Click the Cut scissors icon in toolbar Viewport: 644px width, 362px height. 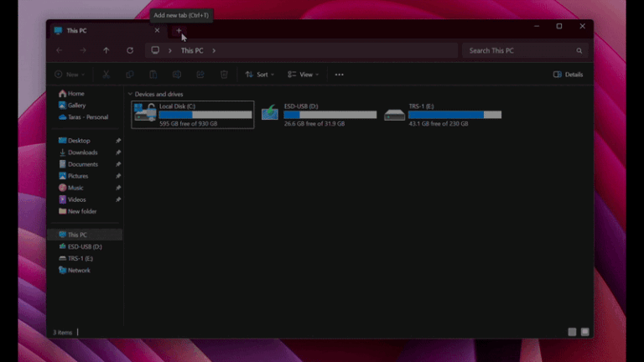tap(106, 75)
